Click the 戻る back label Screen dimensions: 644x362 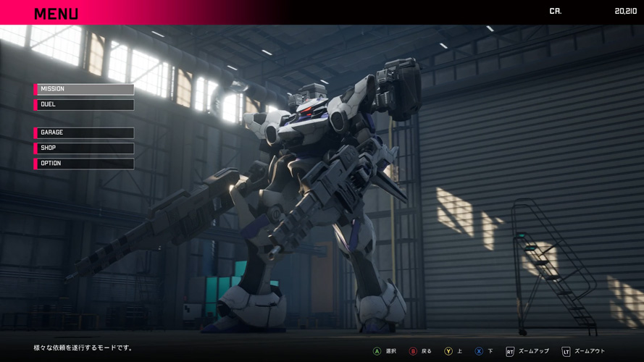[x=427, y=351]
